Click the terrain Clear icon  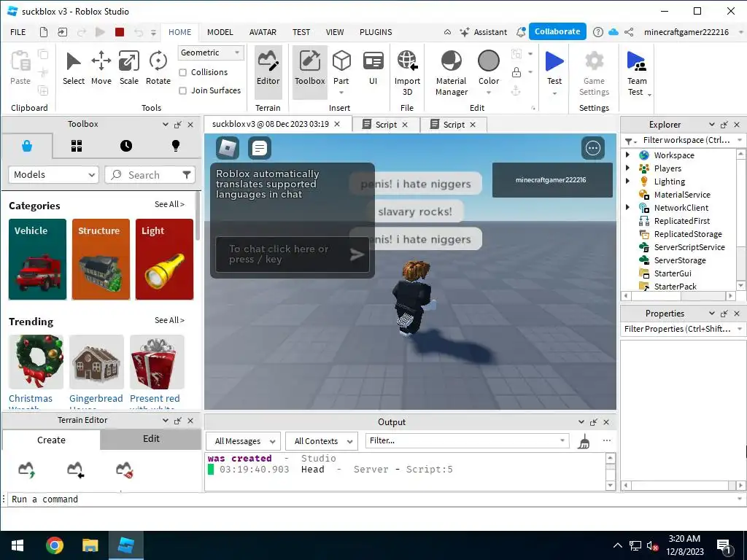(125, 470)
